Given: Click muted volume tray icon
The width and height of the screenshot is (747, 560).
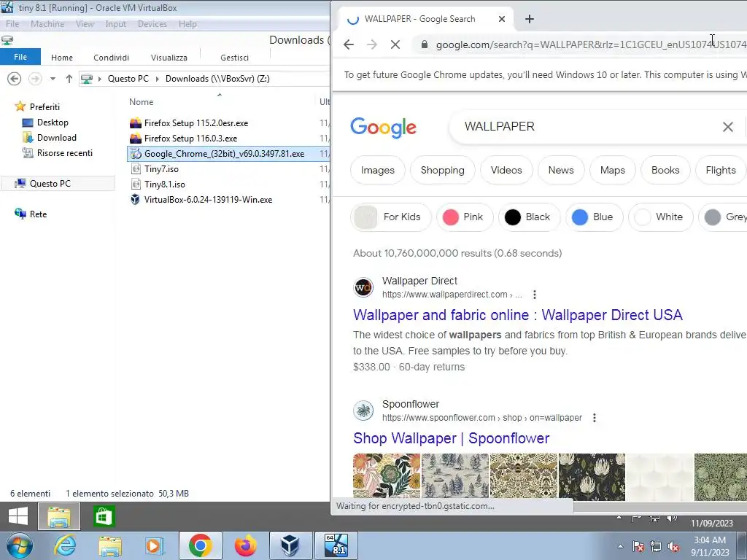Looking at the screenshot, I should coord(673,546).
